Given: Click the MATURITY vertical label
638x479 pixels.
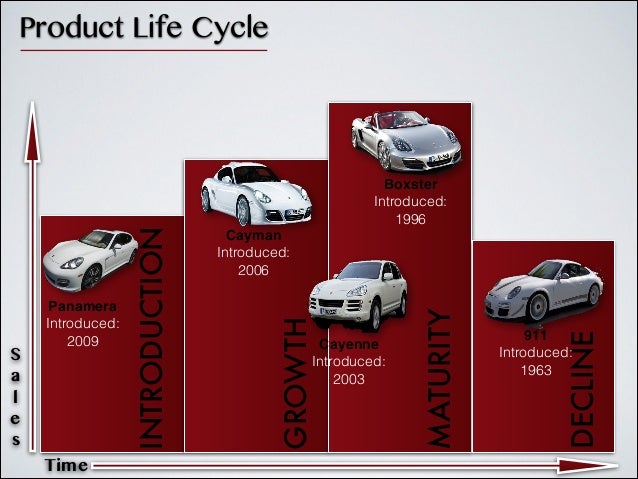Looking at the screenshot, I should (439, 378).
